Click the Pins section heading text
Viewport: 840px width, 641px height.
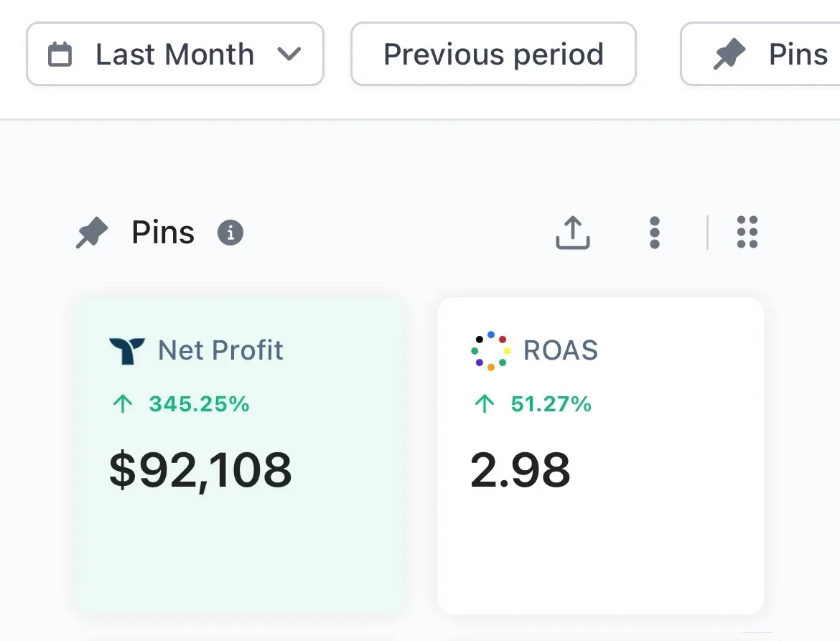click(163, 233)
